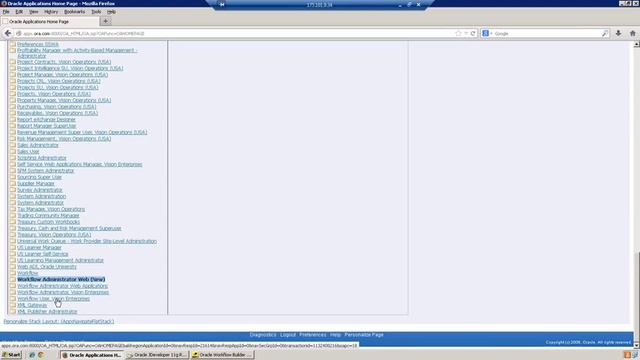Open the Tools menu

96,12
